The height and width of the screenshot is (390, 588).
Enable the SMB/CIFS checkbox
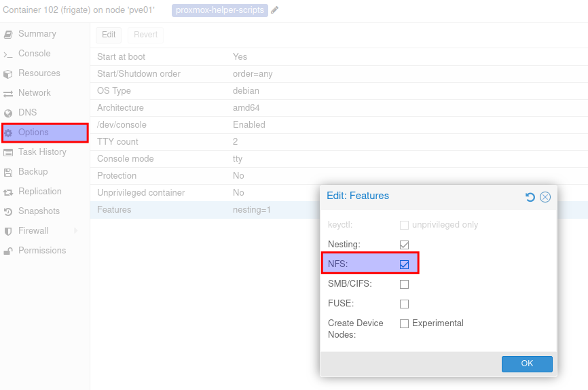click(x=404, y=284)
